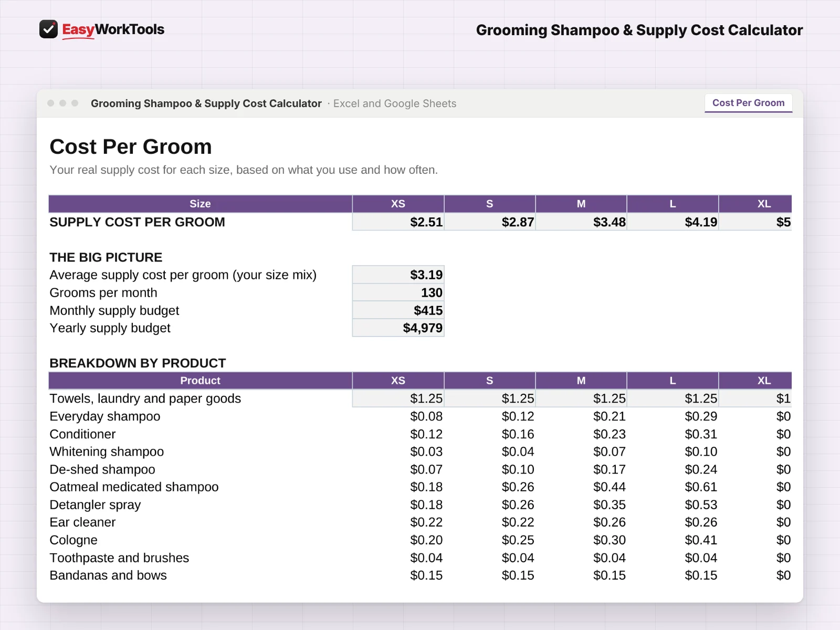Click the Size column header
The height and width of the screenshot is (630, 840).
200,204
